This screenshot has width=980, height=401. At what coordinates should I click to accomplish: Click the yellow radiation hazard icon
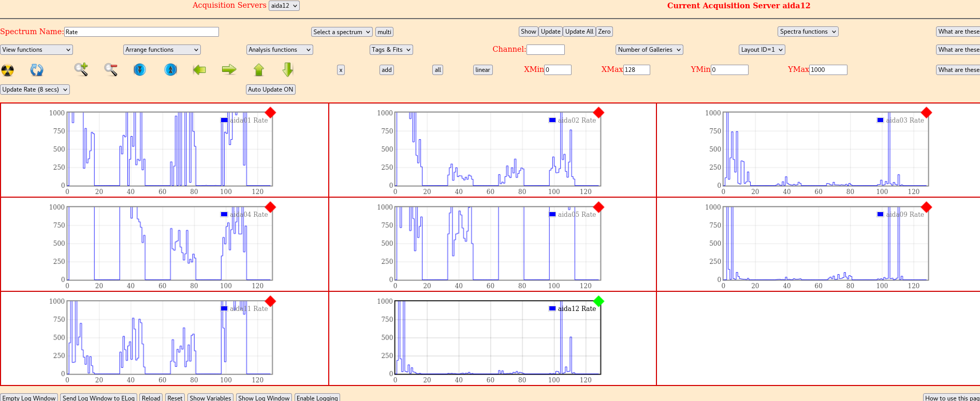8,70
